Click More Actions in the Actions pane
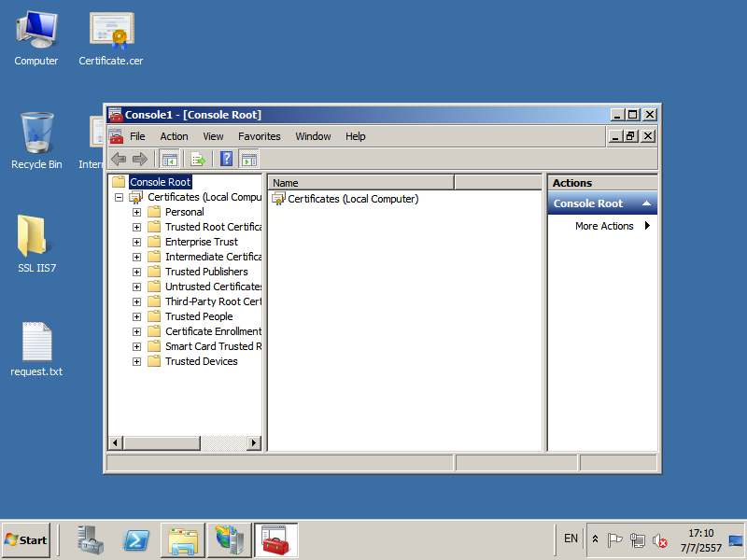Viewport: 747px width, 560px height. point(604,226)
